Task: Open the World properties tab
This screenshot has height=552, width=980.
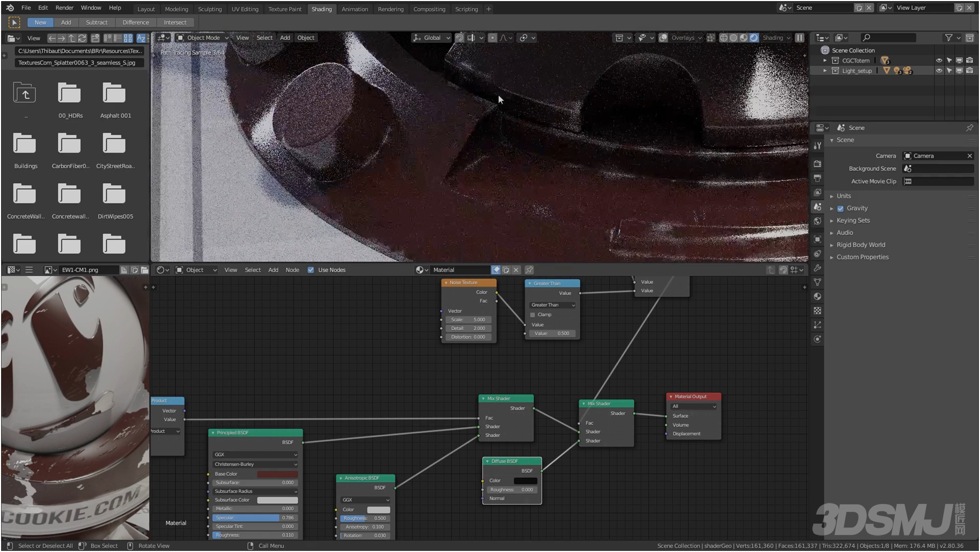Action: [x=817, y=221]
